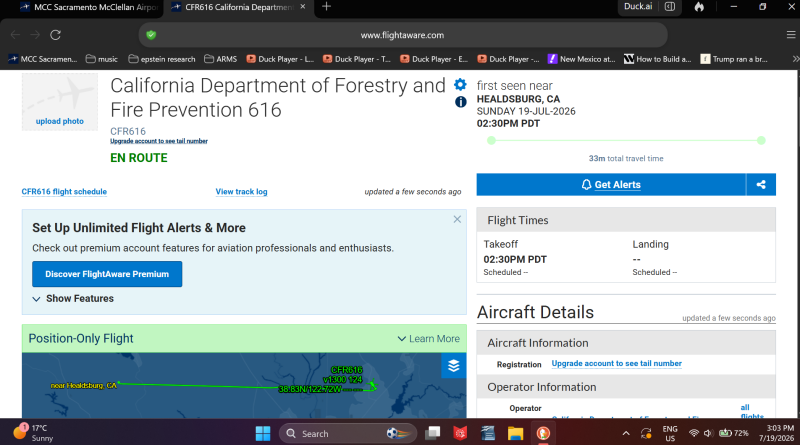This screenshot has width=800, height=445.
Task: Click the fire button in browser toolbar
Action: point(699,7)
